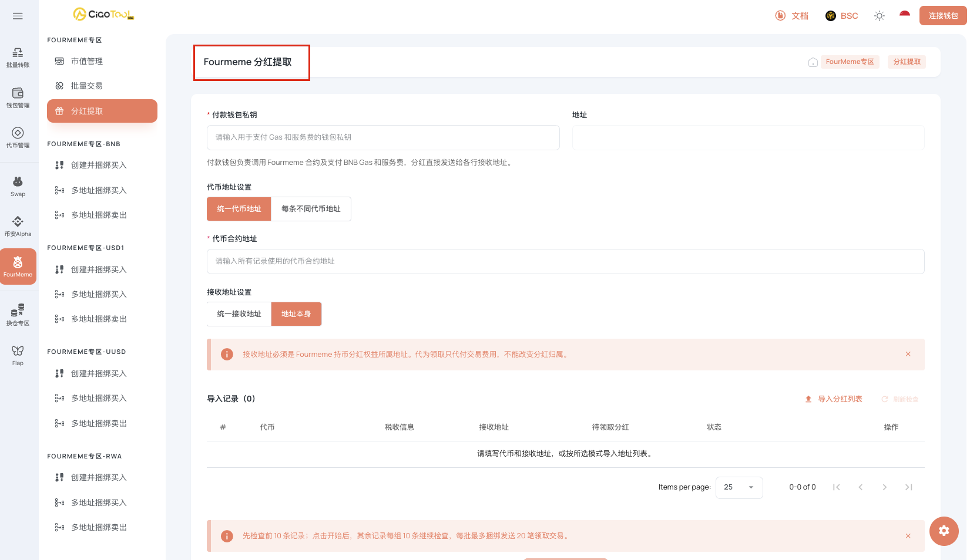Click the 状态 column header

click(x=714, y=427)
